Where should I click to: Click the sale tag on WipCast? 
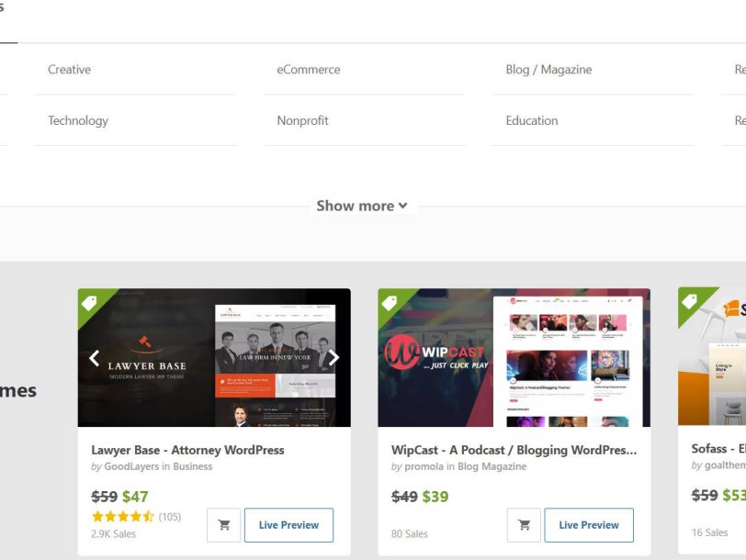[x=390, y=302]
